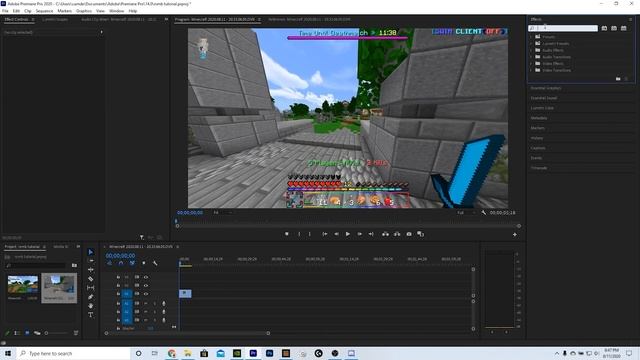Click the timeline horizontal zoom scrollbar
Image resolution: width=640 pixels, height=360 pixels.
coord(187,333)
